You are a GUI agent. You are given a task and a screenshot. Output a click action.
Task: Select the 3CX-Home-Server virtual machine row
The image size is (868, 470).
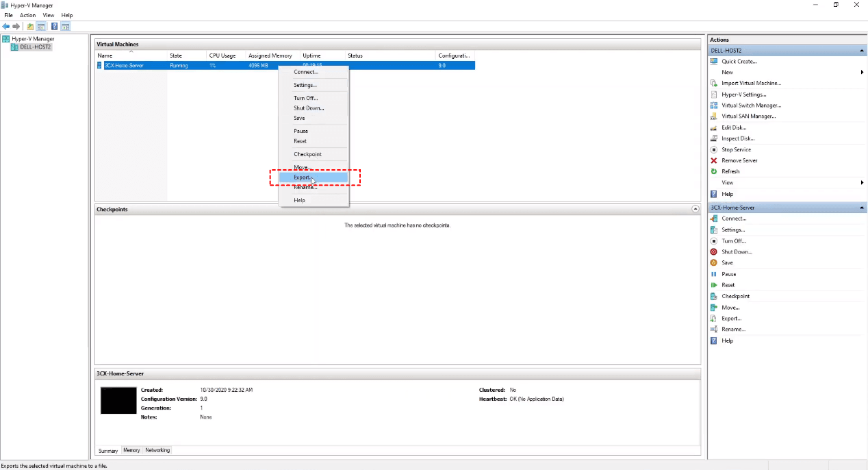(285, 65)
